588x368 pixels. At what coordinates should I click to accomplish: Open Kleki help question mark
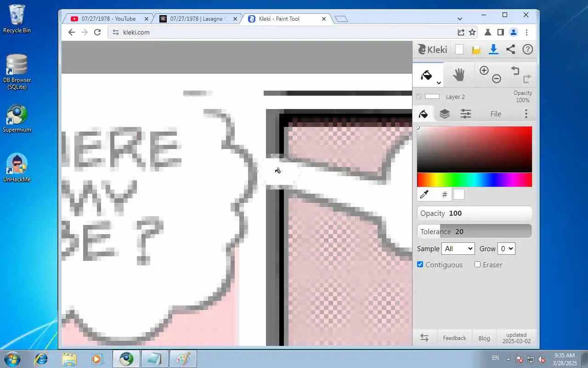(x=528, y=49)
